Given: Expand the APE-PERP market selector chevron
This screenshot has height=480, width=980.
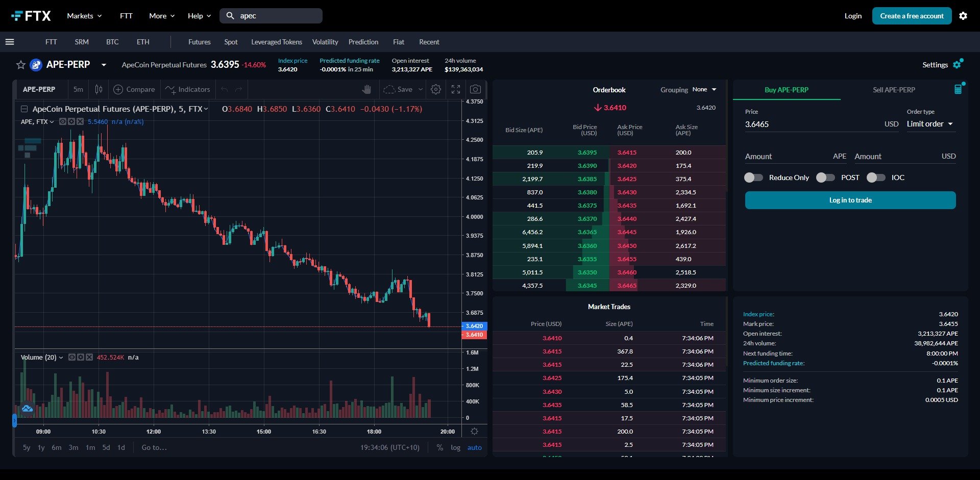Looking at the screenshot, I should click(104, 65).
